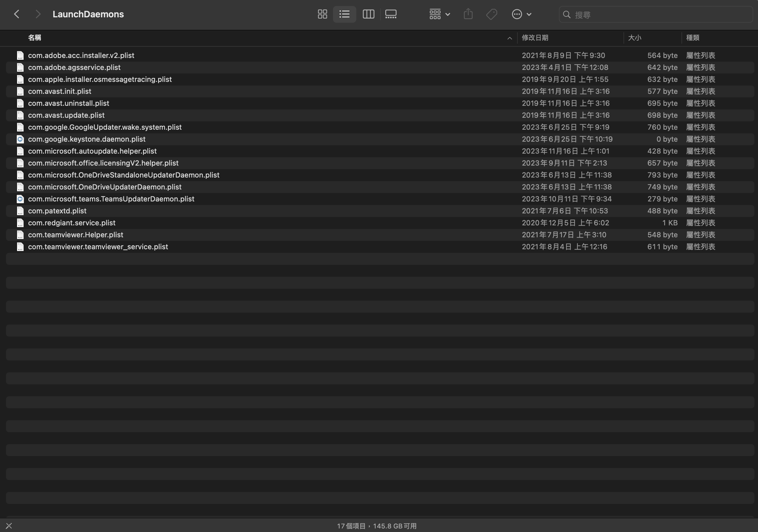Sort by 修改日期 column header
758x532 pixels.
tap(535, 38)
